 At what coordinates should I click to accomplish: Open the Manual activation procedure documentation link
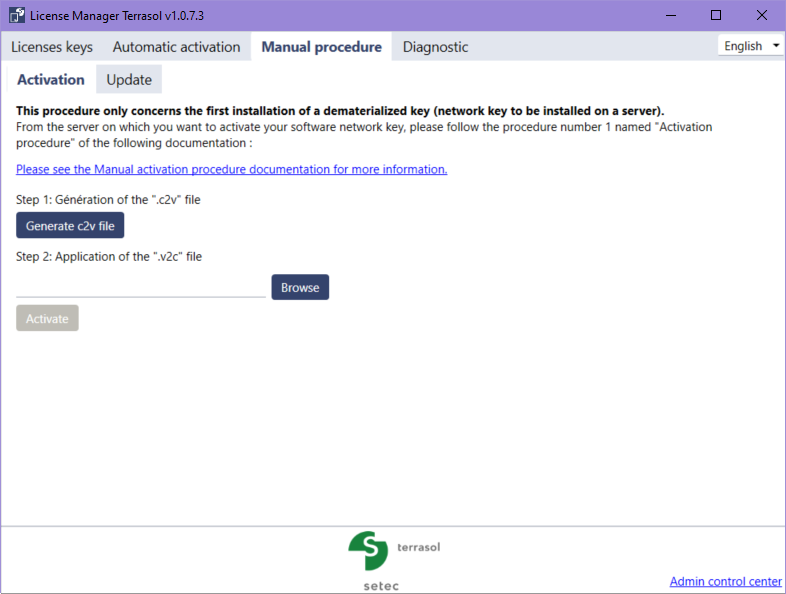(232, 169)
